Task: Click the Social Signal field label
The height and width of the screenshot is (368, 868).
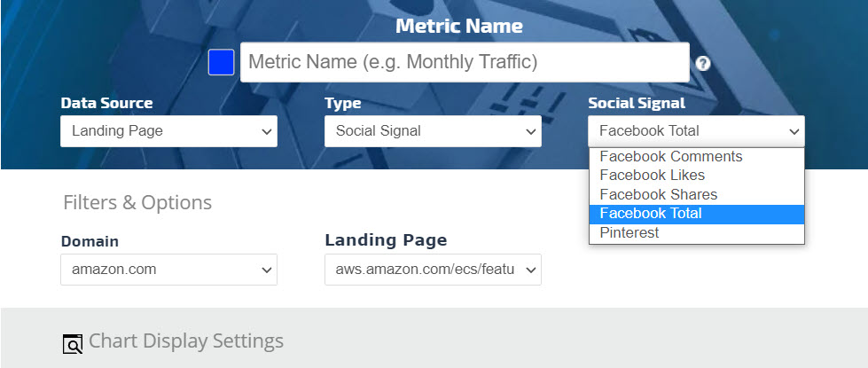Action: point(637,103)
